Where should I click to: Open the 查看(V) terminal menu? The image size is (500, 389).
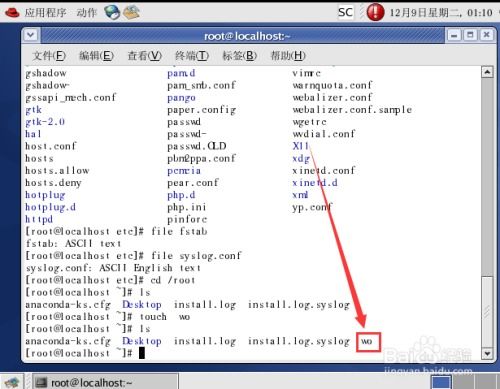coord(145,55)
